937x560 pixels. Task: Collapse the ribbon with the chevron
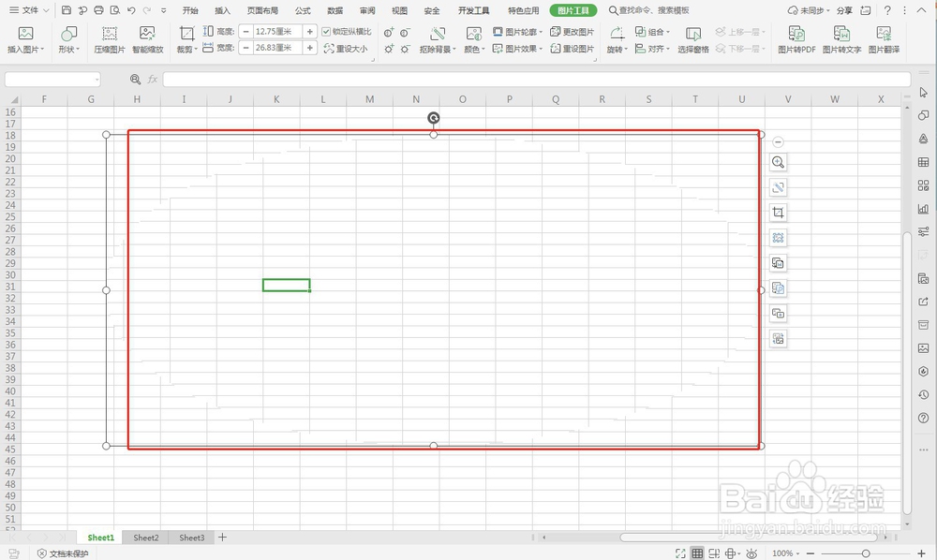tap(921, 10)
